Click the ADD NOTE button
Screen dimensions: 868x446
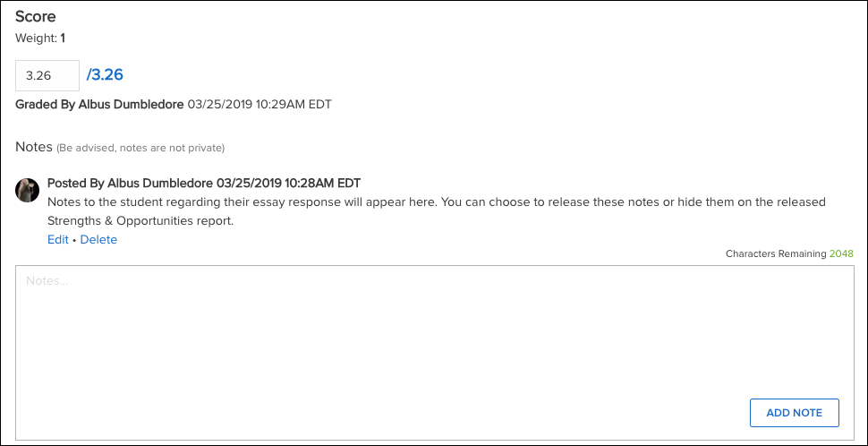[x=795, y=413]
